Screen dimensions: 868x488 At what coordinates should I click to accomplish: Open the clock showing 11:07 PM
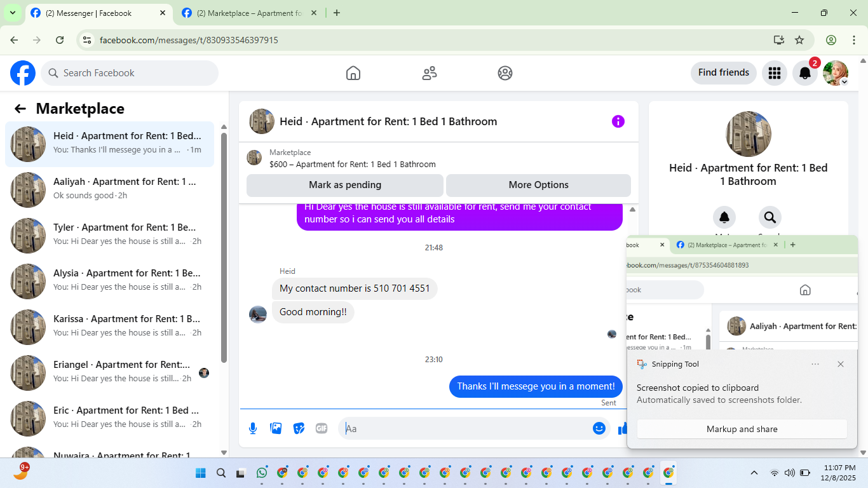(838, 473)
